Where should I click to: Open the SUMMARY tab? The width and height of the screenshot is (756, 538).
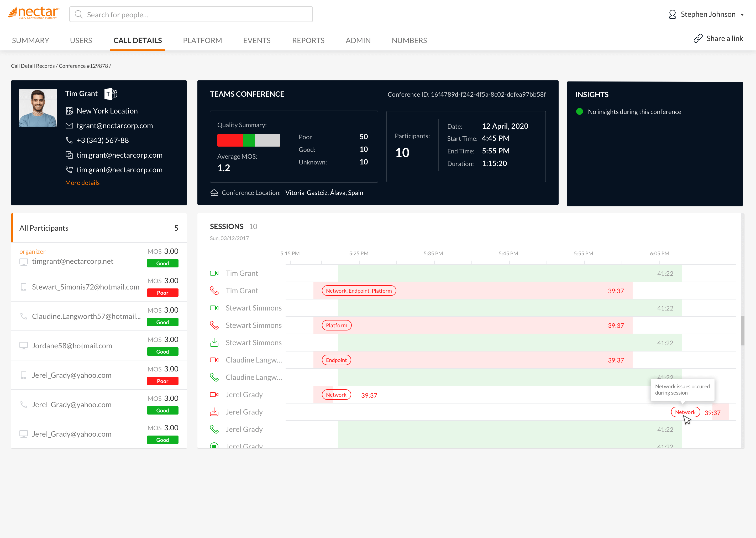[30, 40]
